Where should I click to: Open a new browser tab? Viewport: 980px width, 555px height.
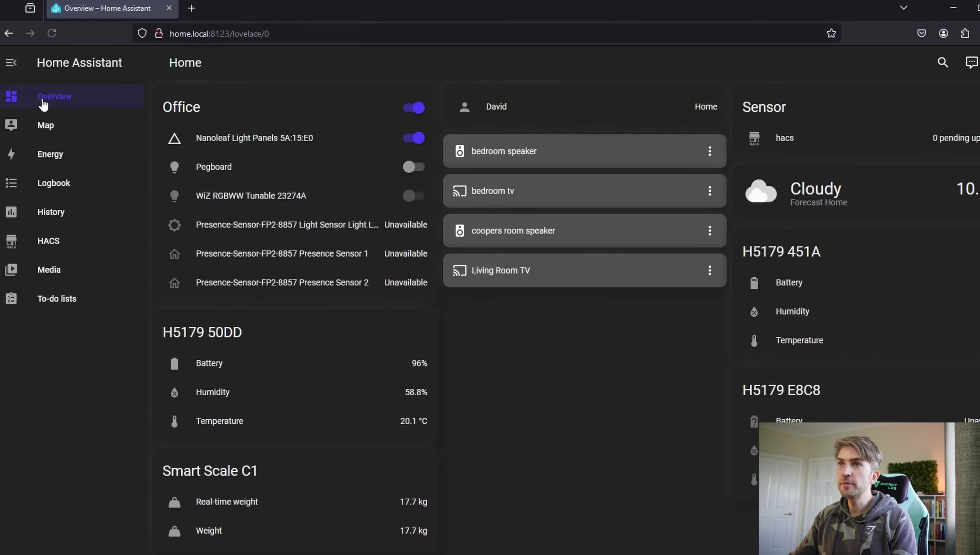tap(191, 8)
